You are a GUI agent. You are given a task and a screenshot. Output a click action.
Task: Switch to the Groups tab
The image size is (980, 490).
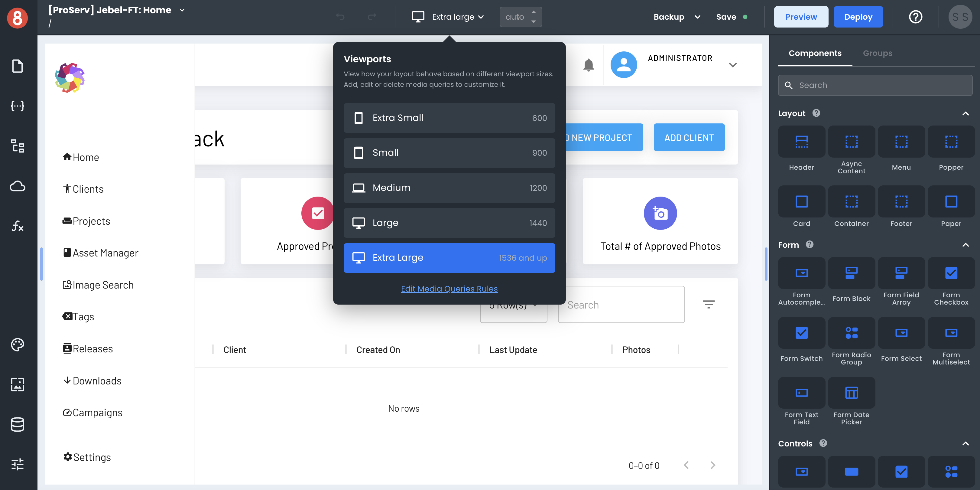point(878,53)
